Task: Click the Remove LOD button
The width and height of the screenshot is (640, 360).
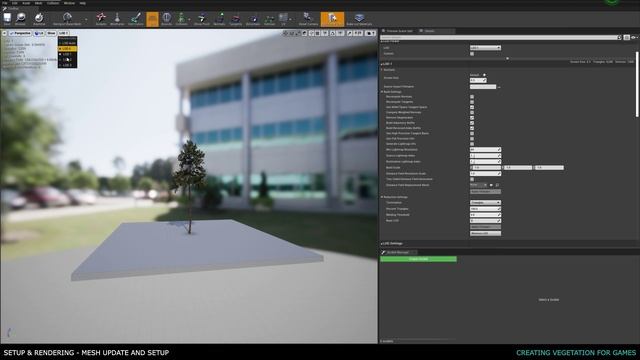Action: 485,233
